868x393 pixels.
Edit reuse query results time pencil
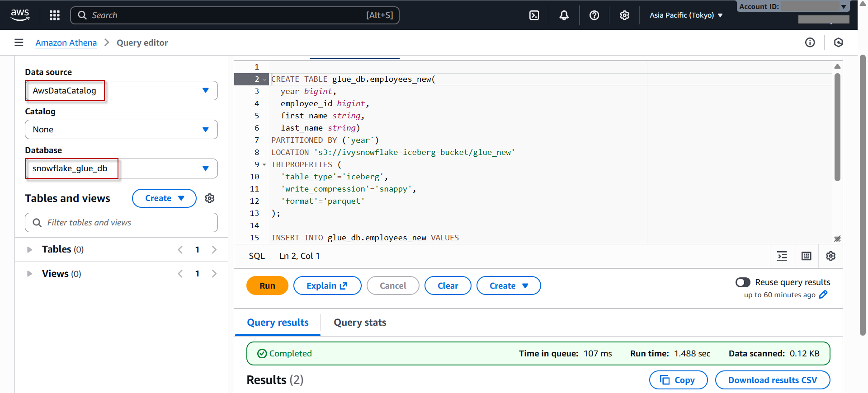click(823, 295)
